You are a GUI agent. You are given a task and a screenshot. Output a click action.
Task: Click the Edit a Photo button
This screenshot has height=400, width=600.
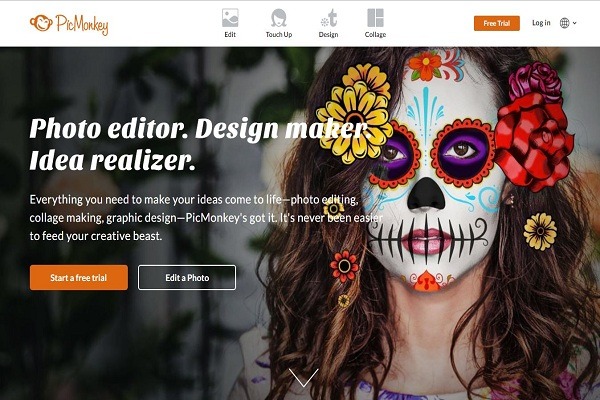(x=187, y=278)
